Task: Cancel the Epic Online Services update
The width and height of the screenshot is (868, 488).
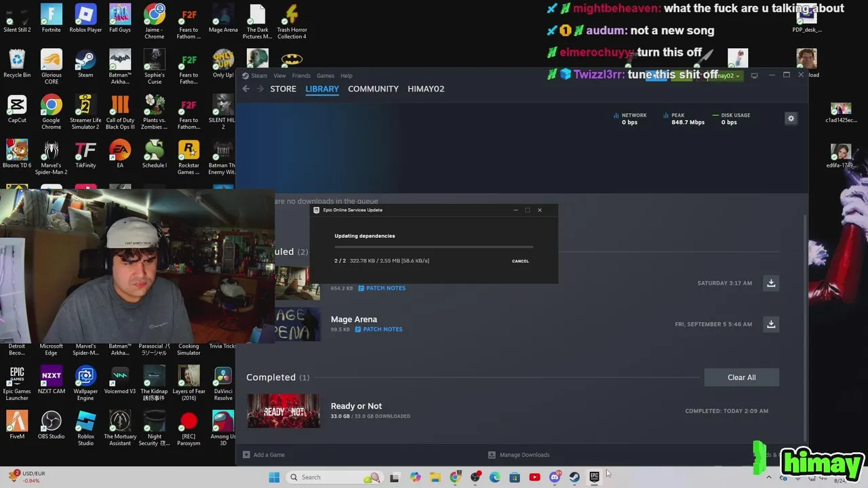Action: [x=520, y=261]
